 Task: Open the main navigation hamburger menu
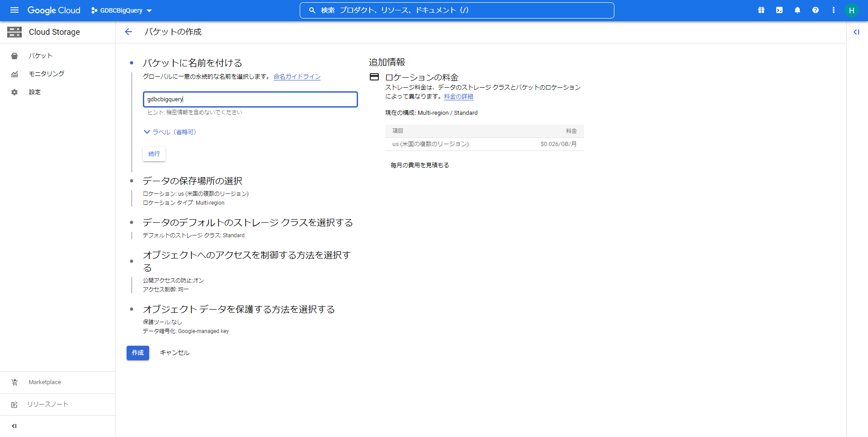tap(14, 10)
